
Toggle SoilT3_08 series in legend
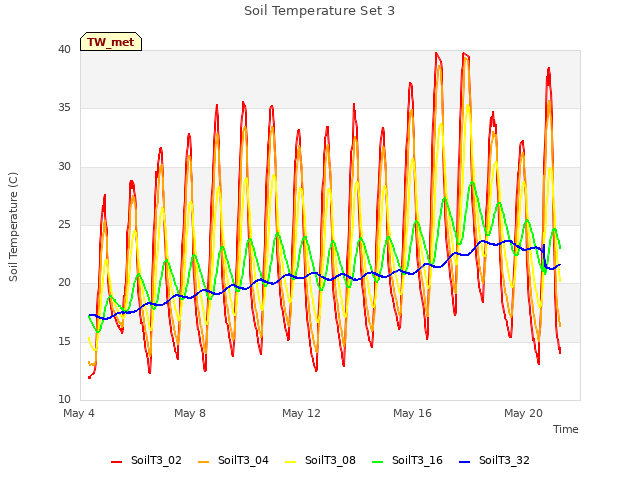(x=320, y=461)
